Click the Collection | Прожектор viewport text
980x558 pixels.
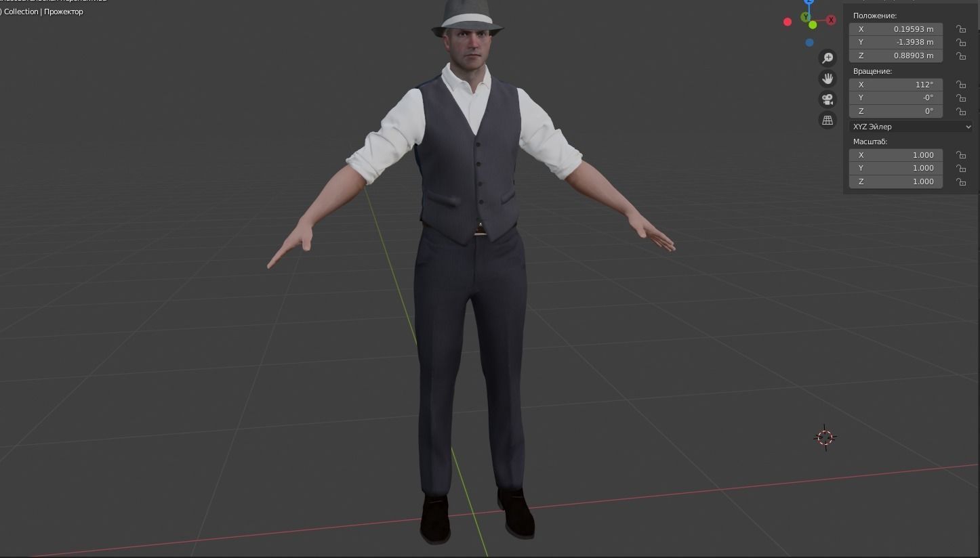click(x=43, y=12)
